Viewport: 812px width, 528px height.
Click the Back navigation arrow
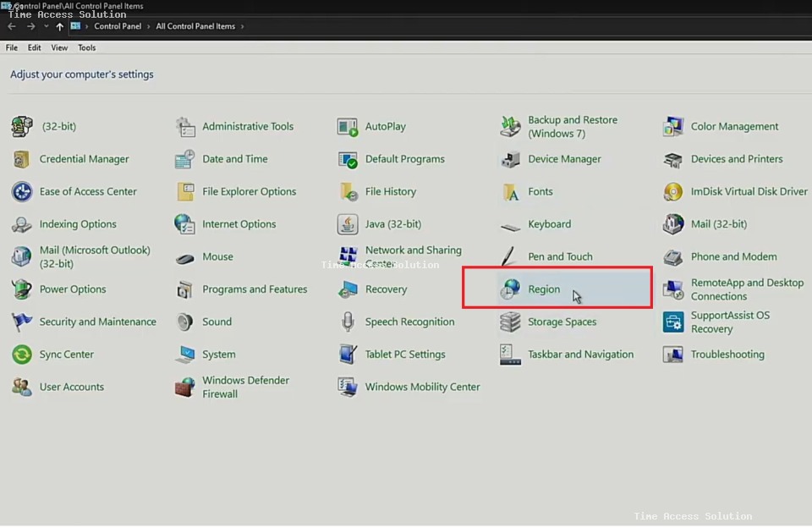(12, 26)
